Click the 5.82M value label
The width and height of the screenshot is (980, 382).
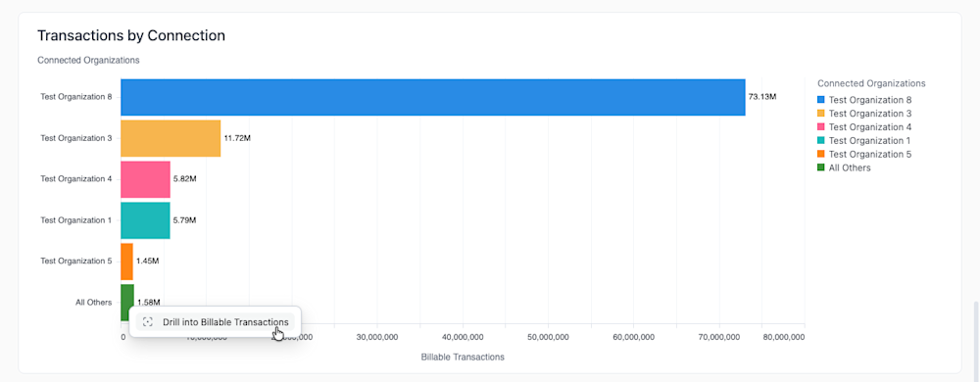click(185, 179)
